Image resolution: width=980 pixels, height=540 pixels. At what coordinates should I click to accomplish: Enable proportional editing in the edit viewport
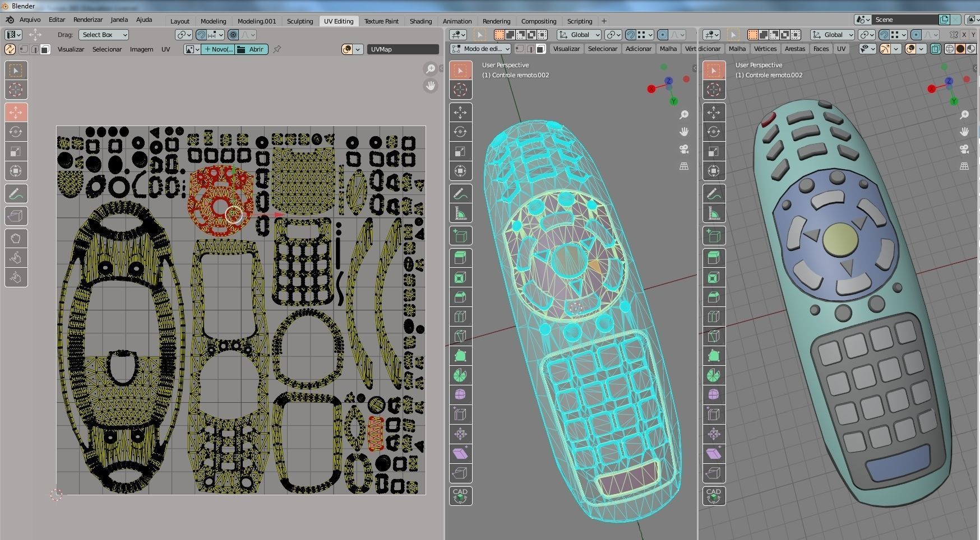(662, 34)
